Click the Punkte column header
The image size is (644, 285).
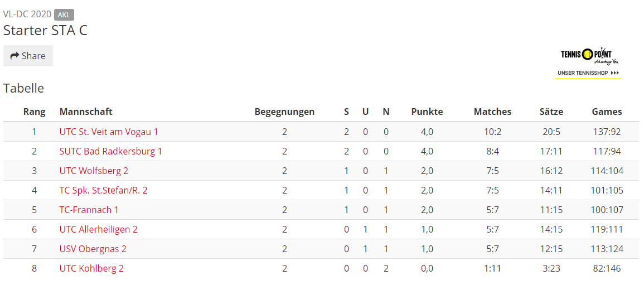(427, 112)
